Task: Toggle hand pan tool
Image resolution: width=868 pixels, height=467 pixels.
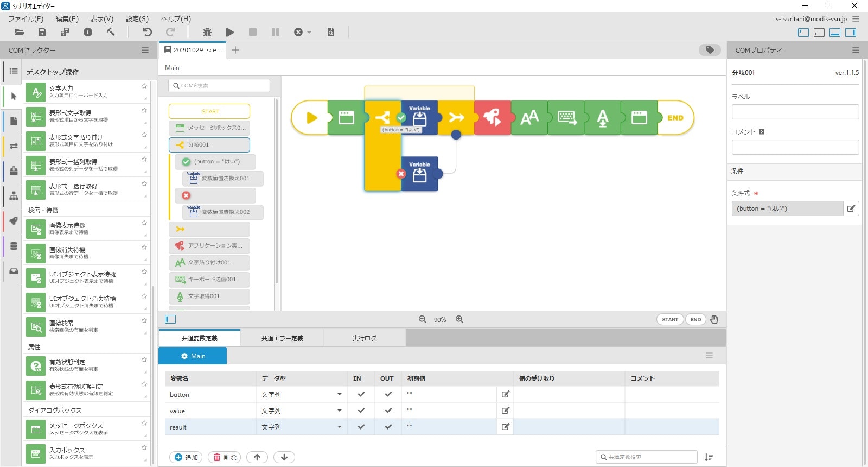Action: pyautogui.click(x=714, y=319)
